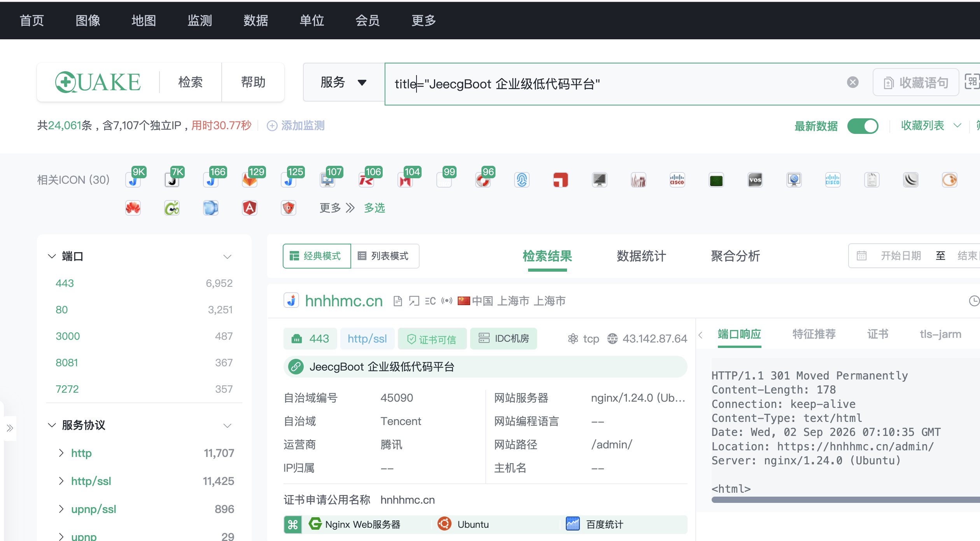The width and height of the screenshot is (980, 541).
Task: Switch to 经典模式 view
Action: click(x=317, y=256)
